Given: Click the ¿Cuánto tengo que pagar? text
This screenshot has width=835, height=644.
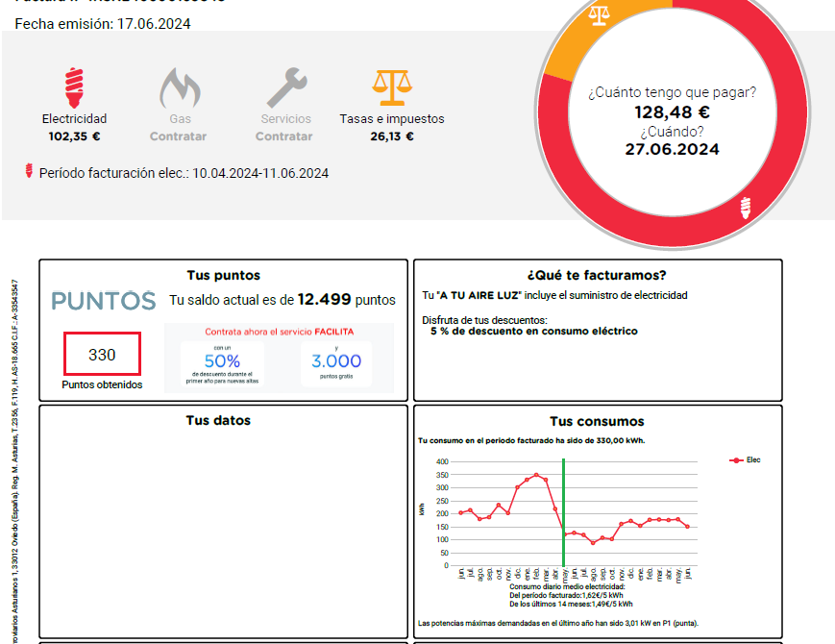Looking at the screenshot, I should point(672,92).
